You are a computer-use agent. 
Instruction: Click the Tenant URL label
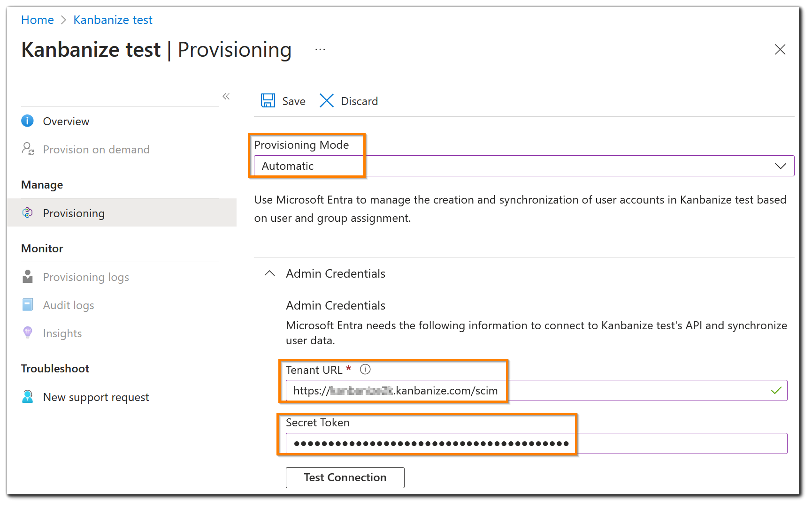coord(314,370)
